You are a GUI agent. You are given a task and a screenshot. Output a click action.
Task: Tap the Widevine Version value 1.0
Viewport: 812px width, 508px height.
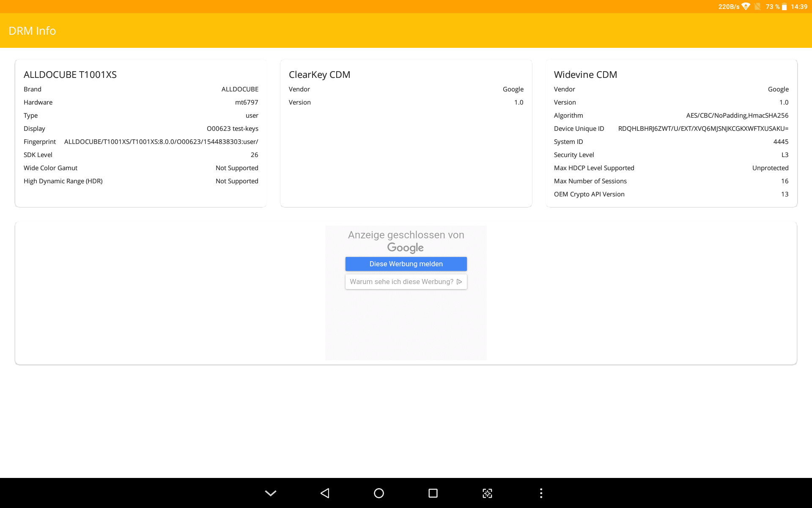[x=784, y=102]
